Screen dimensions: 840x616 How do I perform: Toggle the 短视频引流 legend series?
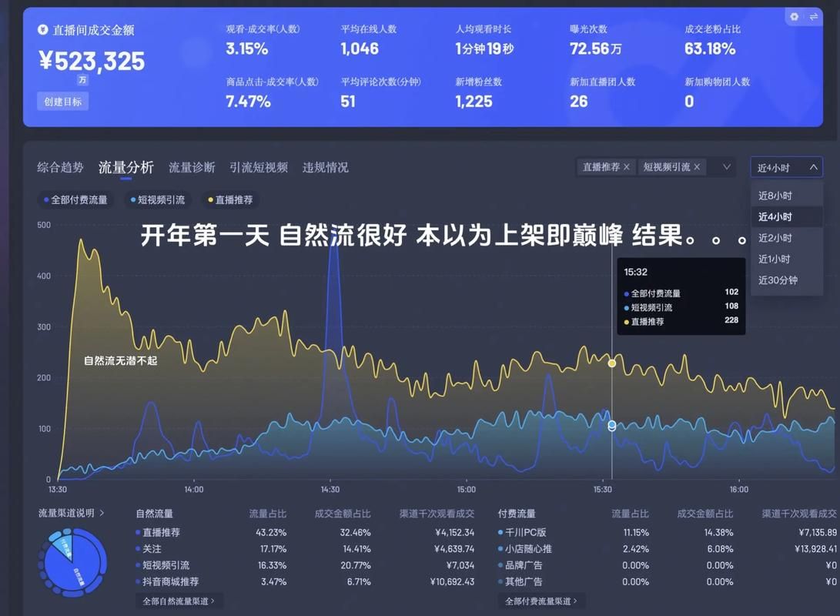158,200
